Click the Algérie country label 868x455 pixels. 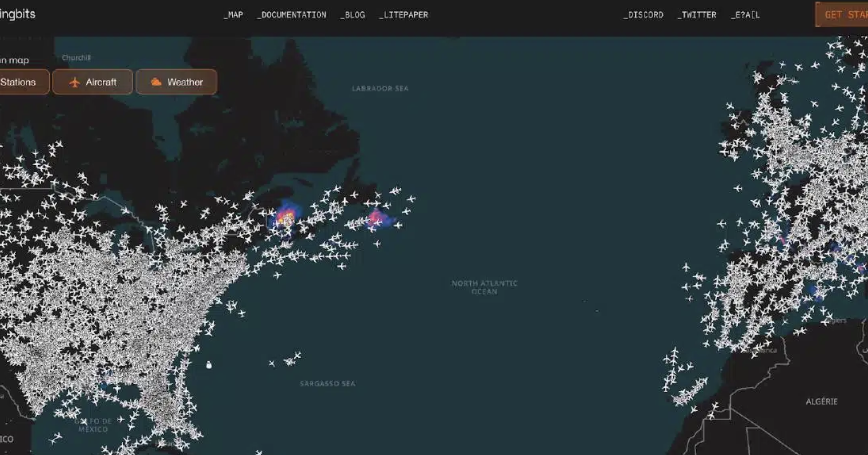pos(821,401)
